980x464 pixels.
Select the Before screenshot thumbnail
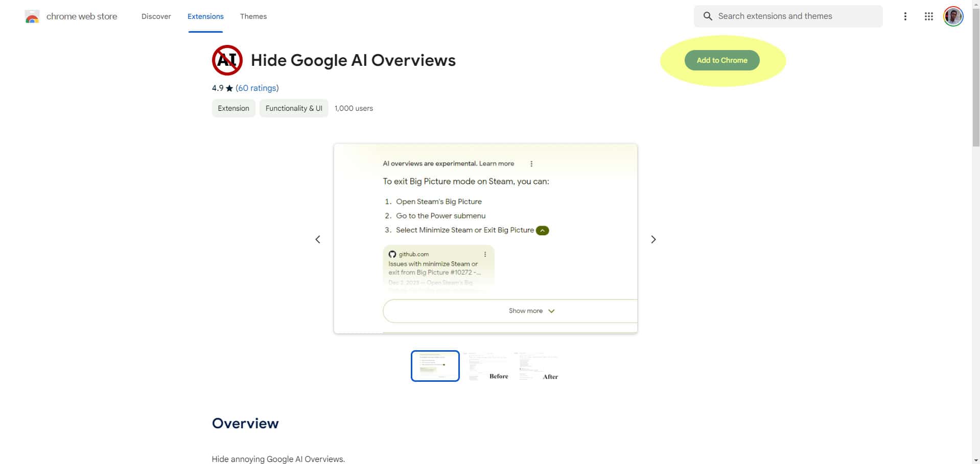487,366
